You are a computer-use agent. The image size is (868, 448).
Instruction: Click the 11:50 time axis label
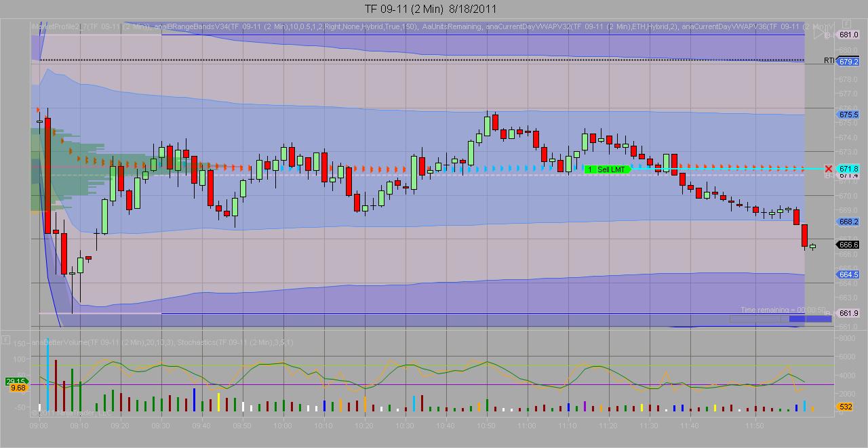[754, 426]
